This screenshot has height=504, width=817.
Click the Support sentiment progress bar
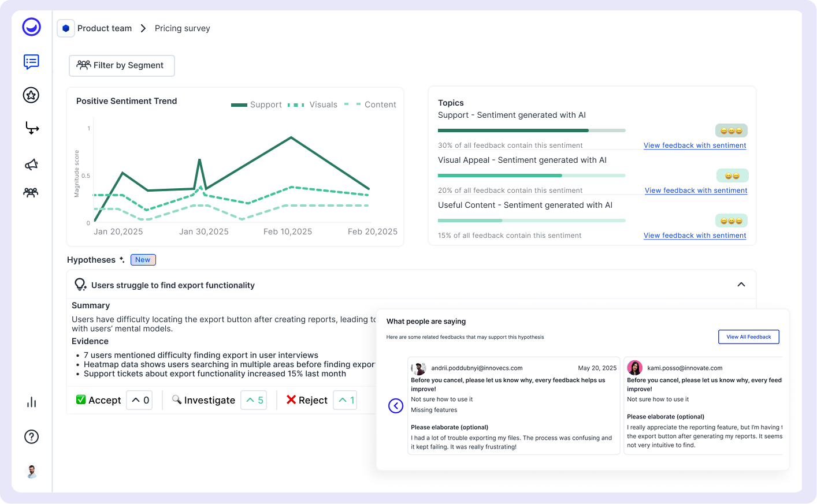click(x=532, y=130)
